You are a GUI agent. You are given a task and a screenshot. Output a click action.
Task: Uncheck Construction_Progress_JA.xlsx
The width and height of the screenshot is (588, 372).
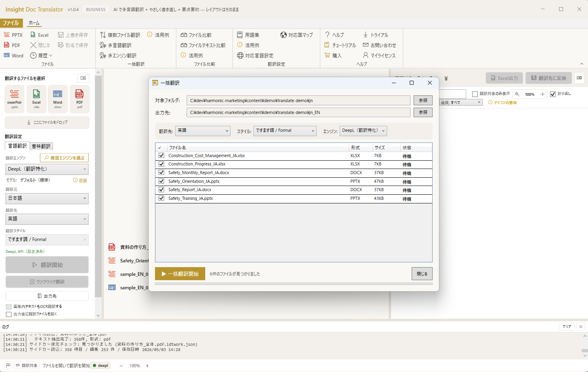coord(161,164)
